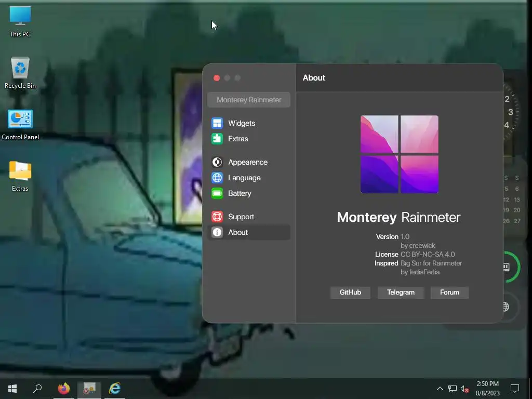Go to the Battery entry
532x399 pixels.
tap(249, 193)
